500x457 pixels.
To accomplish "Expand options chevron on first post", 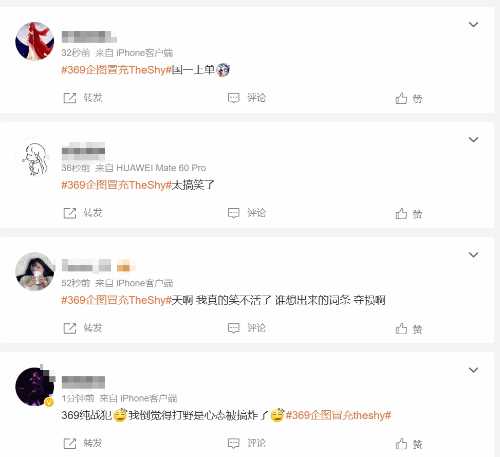I will (473, 24).
